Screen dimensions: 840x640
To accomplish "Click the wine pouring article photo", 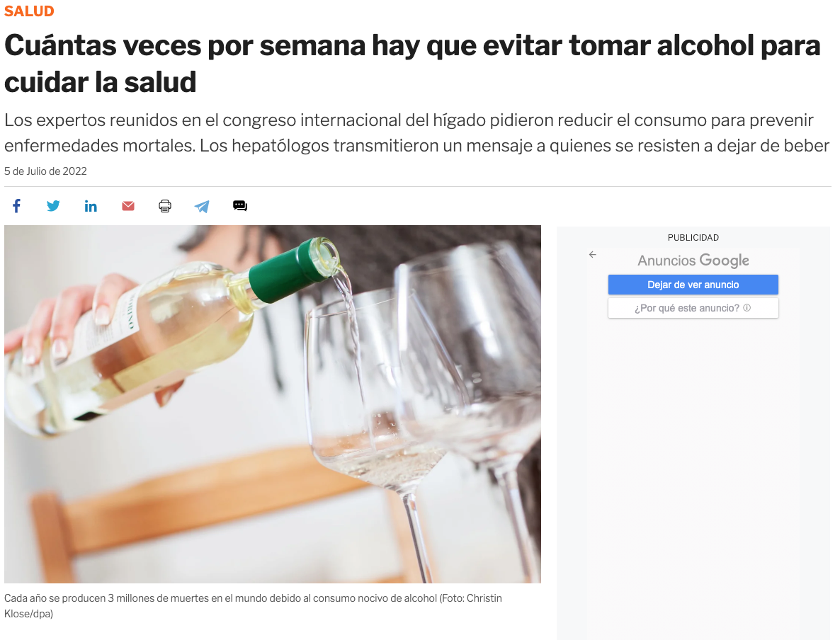I will (273, 404).
